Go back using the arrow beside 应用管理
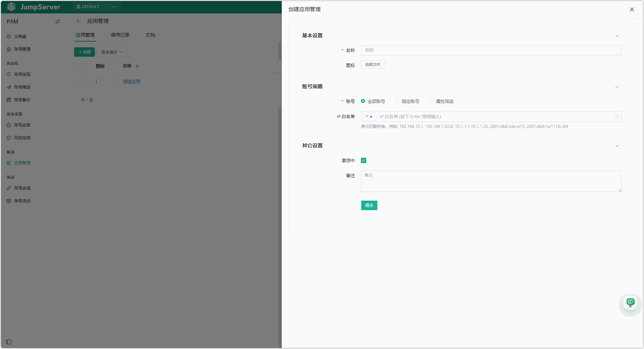The width and height of the screenshot is (644, 349). 79,21
